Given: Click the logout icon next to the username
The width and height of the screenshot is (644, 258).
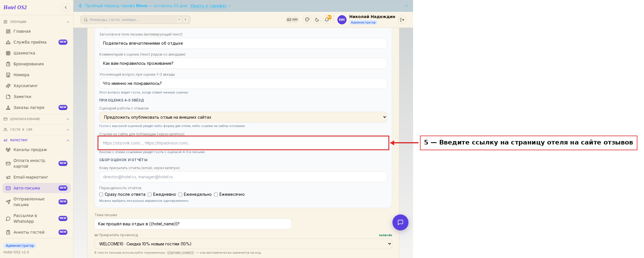Looking at the screenshot, I should (x=402, y=20).
